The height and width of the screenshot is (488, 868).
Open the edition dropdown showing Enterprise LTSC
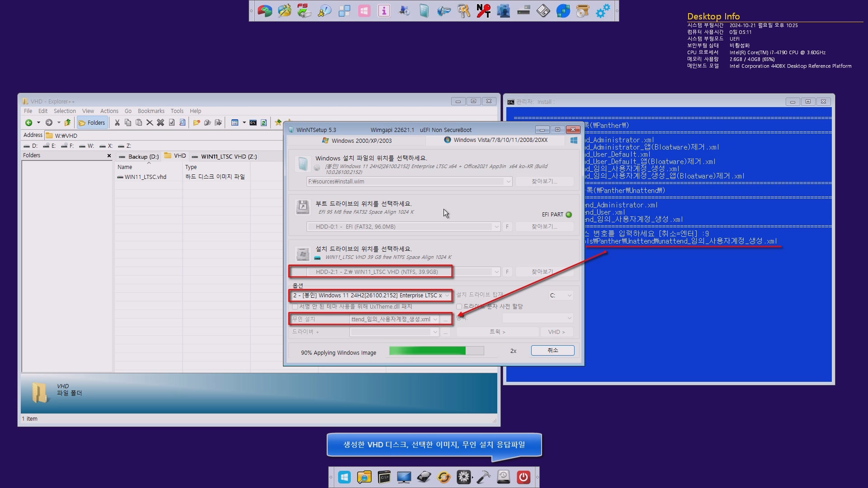pyautogui.click(x=447, y=295)
